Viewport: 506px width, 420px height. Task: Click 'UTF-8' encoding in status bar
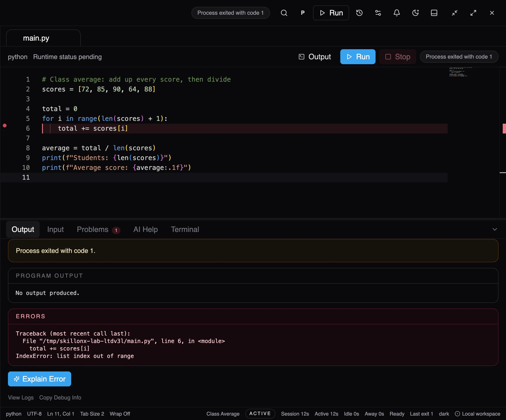coord(34,414)
